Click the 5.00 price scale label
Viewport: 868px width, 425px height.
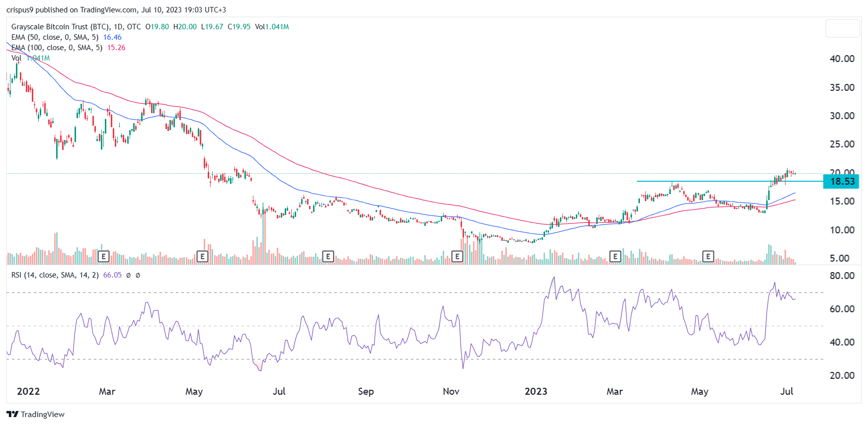pyautogui.click(x=840, y=258)
